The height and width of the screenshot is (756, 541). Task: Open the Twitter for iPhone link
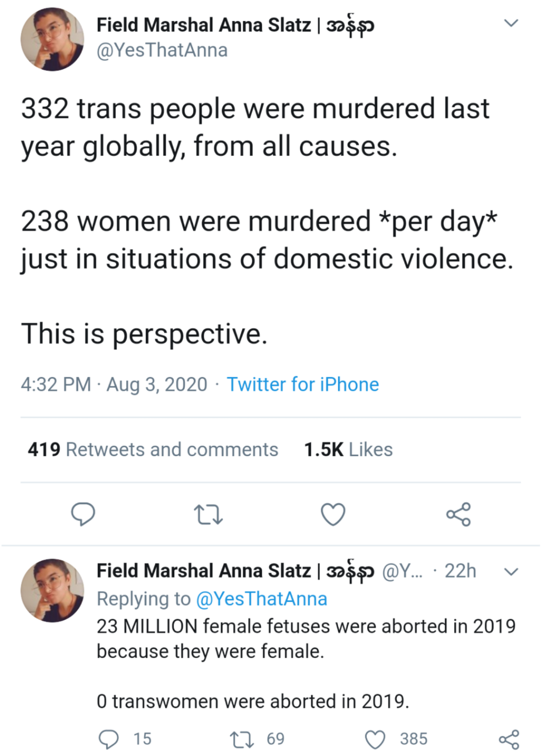303,384
